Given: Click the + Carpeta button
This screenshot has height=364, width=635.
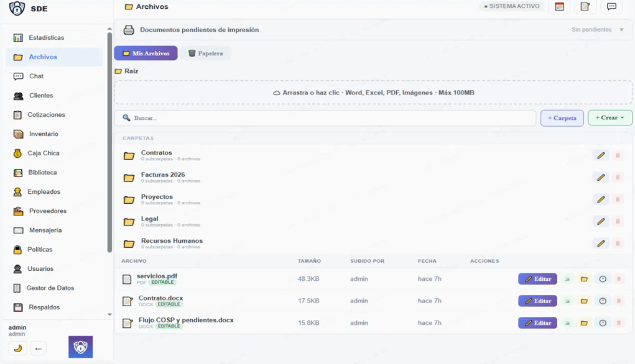Looking at the screenshot, I should pyautogui.click(x=562, y=118).
